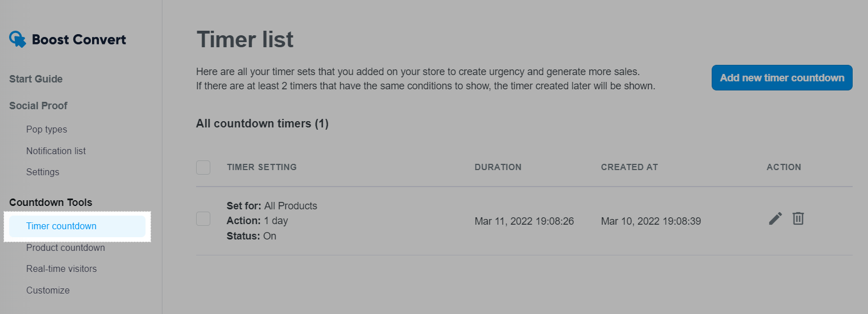Open the Notification list page
Screen dimensions: 868x314
click(x=56, y=151)
